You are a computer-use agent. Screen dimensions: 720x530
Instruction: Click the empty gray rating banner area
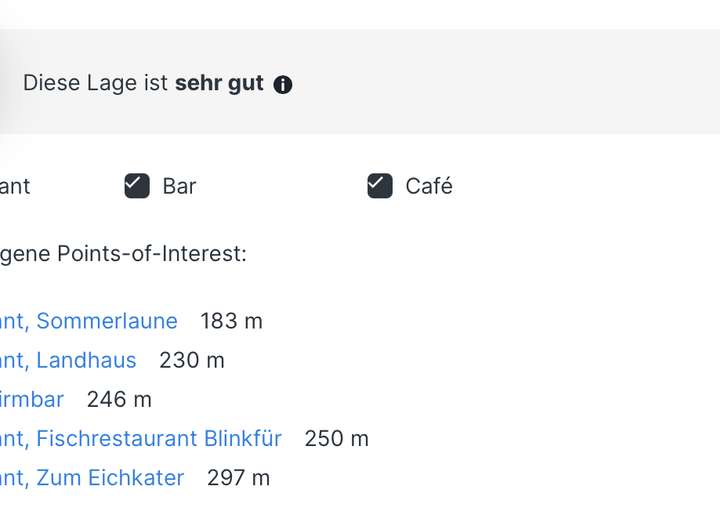click(505, 82)
